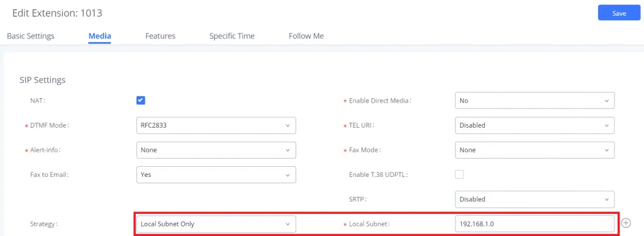Screen dimensions: 644x236
Task: Click the chevron arrow in SRTP box
Action: 607,199
